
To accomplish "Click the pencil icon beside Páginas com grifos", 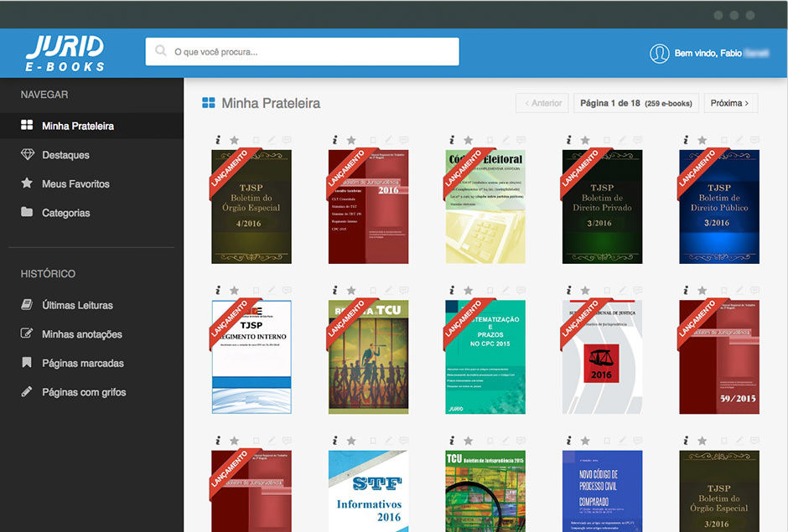I will pyautogui.click(x=27, y=392).
